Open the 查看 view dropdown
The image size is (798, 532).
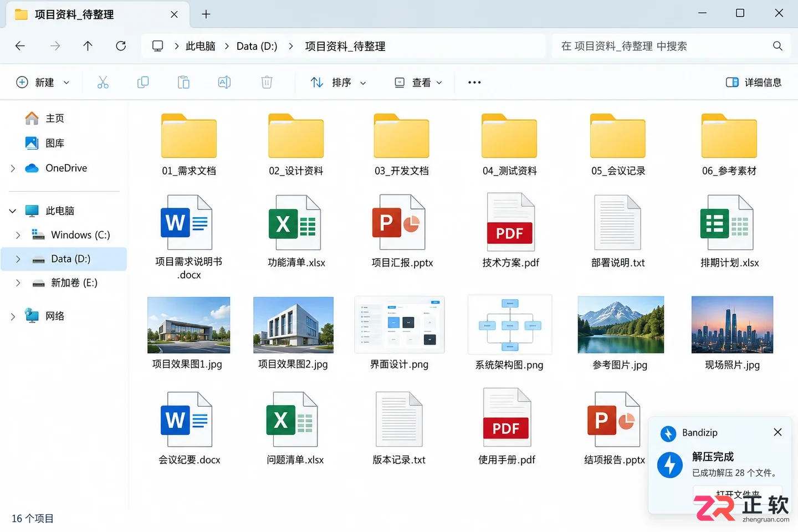[x=418, y=83]
